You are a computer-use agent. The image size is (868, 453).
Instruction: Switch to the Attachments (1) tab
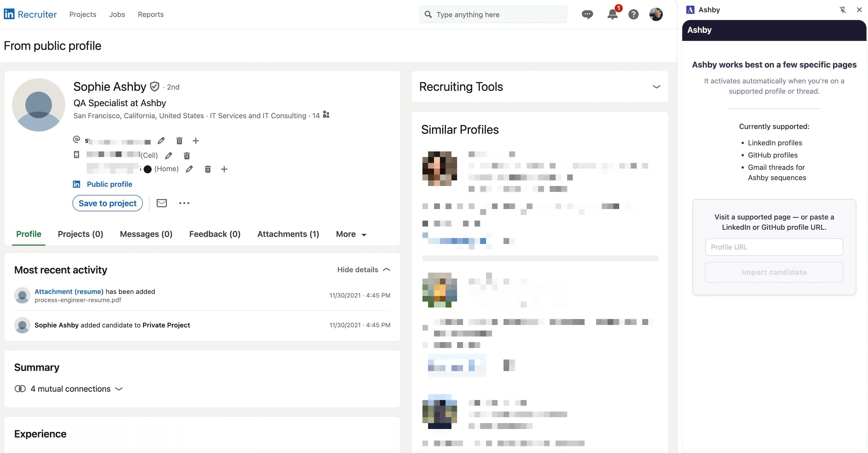[288, 234]
